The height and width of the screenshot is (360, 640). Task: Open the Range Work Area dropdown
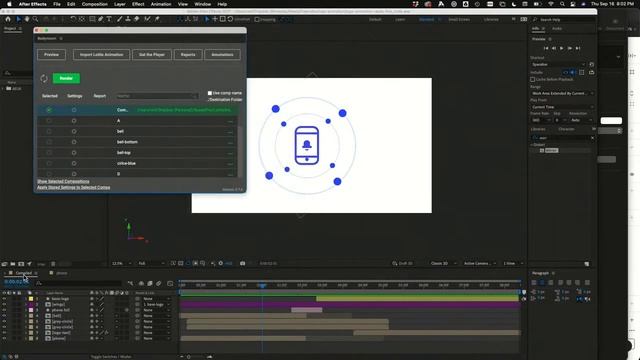562,93
